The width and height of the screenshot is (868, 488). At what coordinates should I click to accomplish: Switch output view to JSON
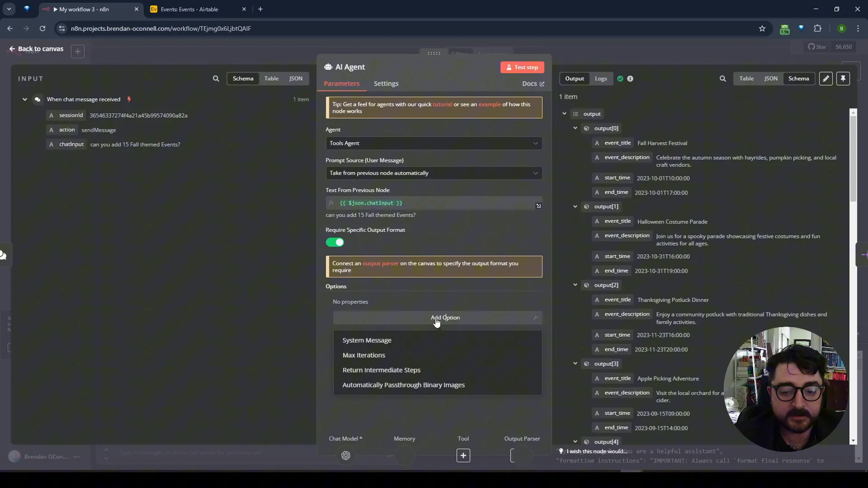tap(771, 79)
